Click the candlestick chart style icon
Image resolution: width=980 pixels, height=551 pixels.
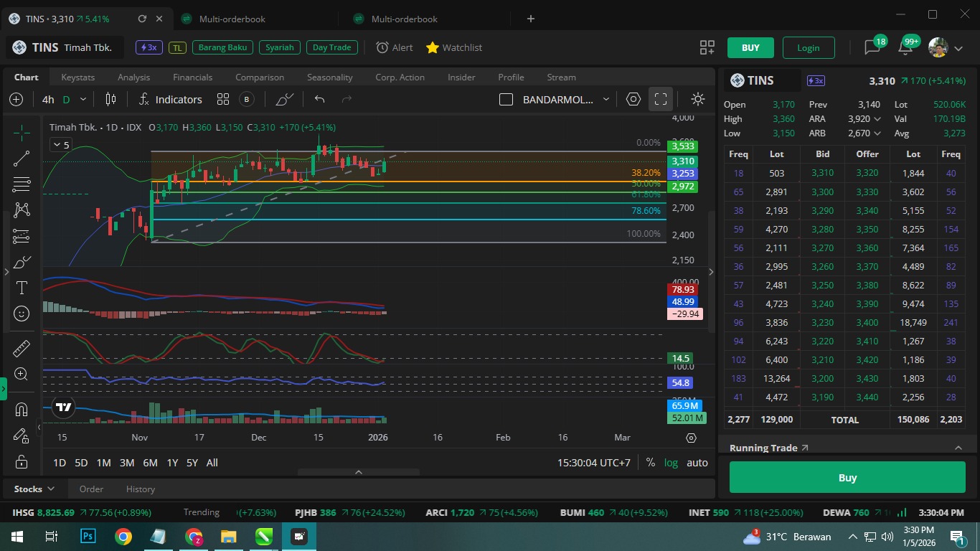click(110, 100)
